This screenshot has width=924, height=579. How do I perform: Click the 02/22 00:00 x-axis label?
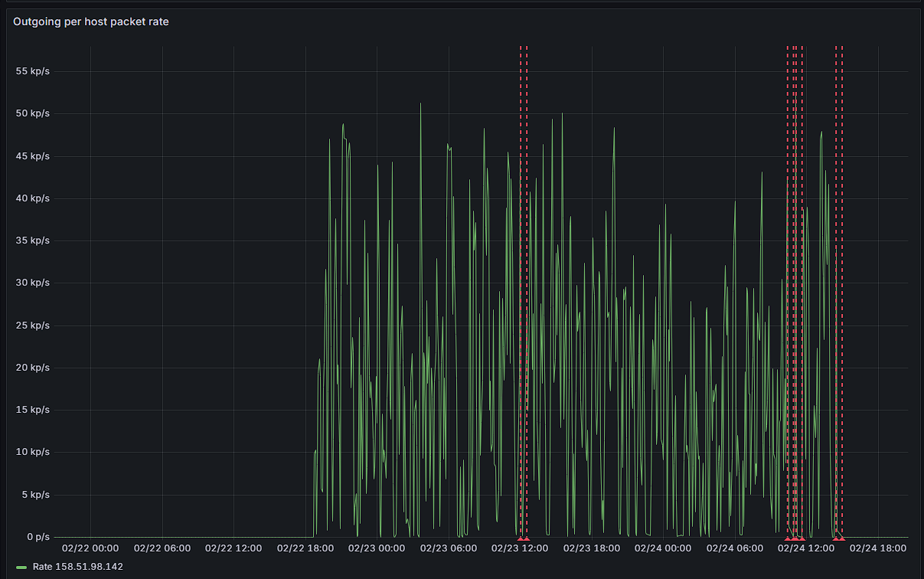pyautogui.click(x=90, y=548)
